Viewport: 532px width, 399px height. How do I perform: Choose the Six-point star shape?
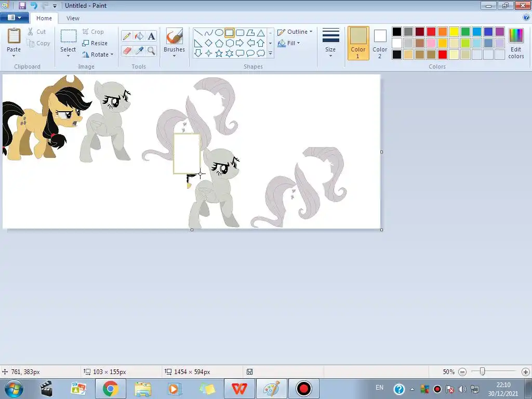(229, 54)
